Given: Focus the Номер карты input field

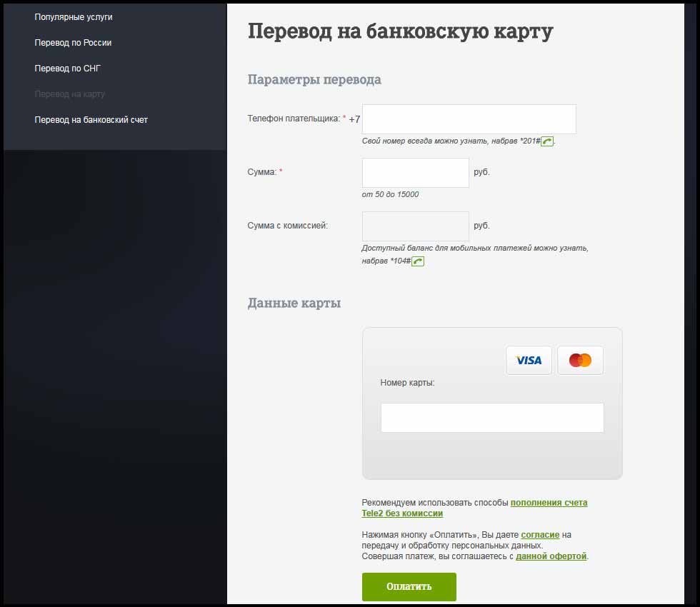Looking at the screenshot, I should pos(492,417).
